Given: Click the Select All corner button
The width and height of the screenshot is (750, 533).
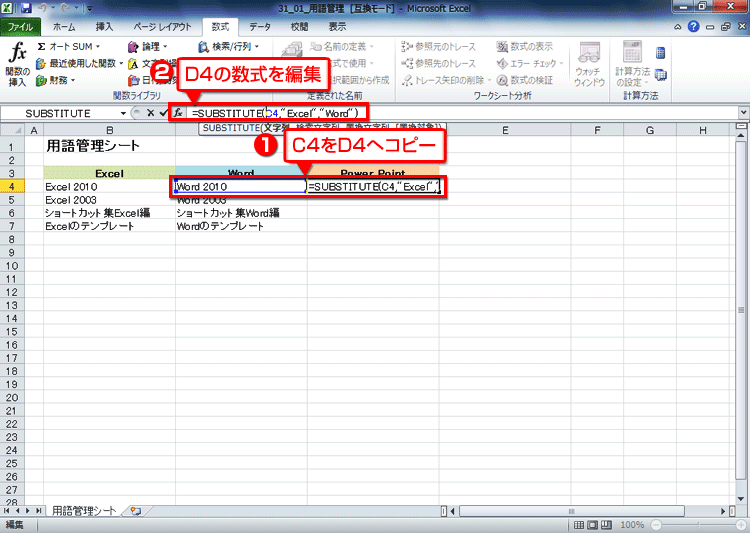Looking at the screenshot, I should [12, 130].
